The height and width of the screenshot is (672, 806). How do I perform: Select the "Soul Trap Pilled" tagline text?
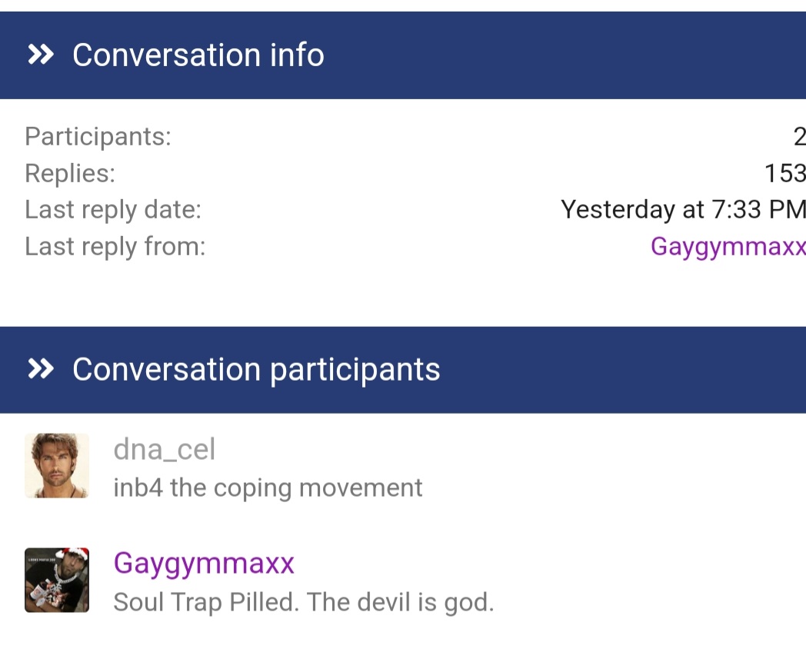[303, 602]
